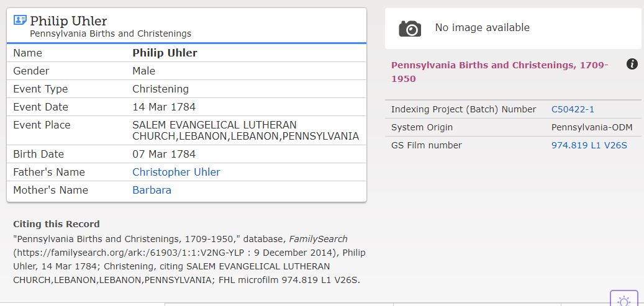Click the Birth Date value 07 Mar 1784
The width and height of the screenshot is (644, 306).
tap(163, 154)
